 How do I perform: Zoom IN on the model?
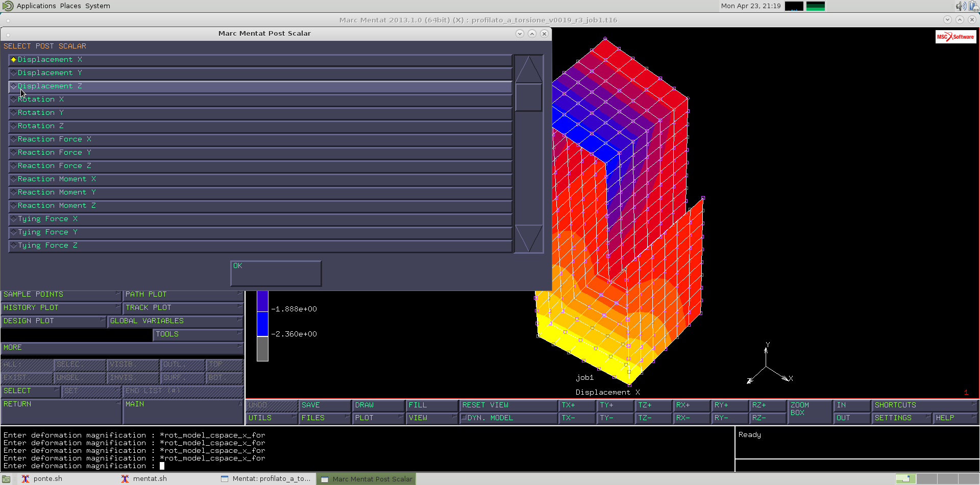click(x=852, y=405)
